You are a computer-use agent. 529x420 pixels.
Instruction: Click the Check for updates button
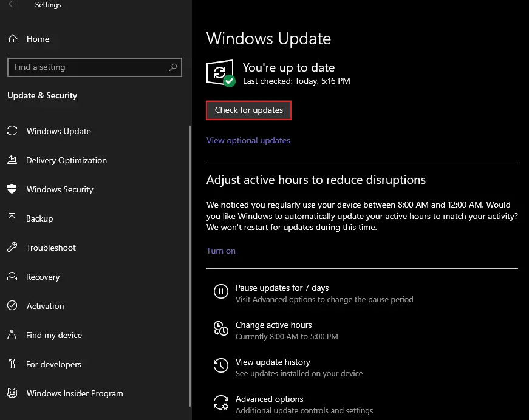[x=248, y=110]
